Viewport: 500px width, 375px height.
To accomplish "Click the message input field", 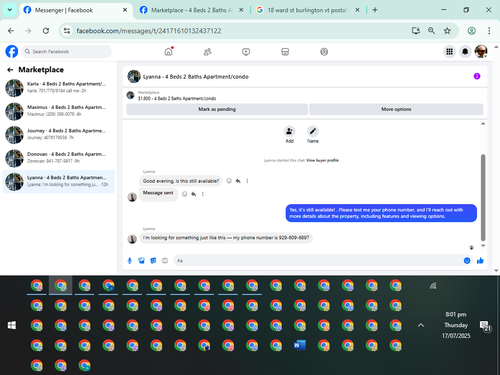I will pyautogui.click(x=318, y=261).
